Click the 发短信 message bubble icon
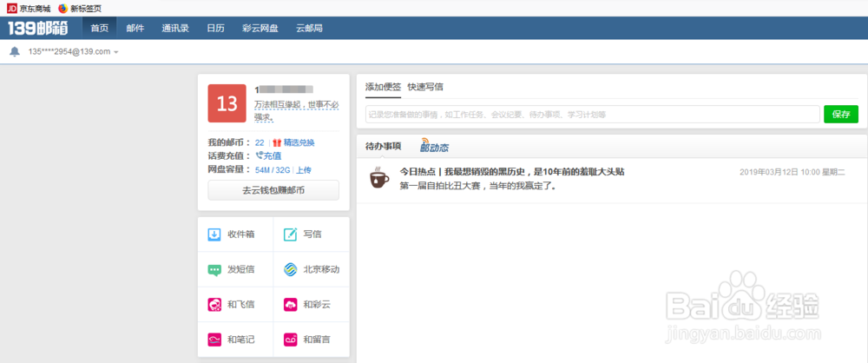The height and width of the screenshot is (363, 868). (214, 270)
